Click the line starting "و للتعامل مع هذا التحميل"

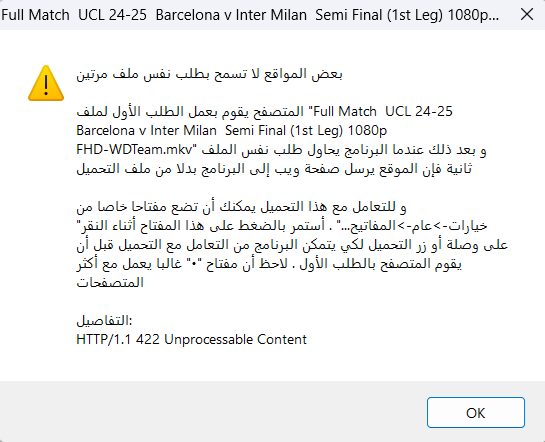coord(241,207)
